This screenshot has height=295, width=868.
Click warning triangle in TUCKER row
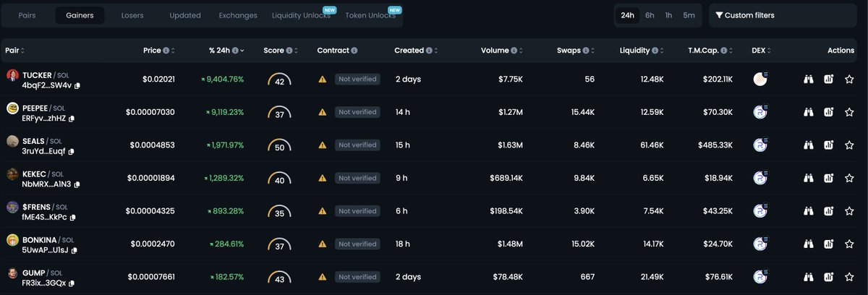[323, 80]
